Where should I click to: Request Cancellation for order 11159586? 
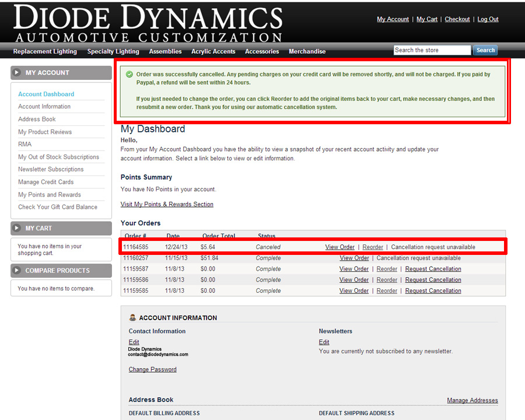tap(433, 279)
